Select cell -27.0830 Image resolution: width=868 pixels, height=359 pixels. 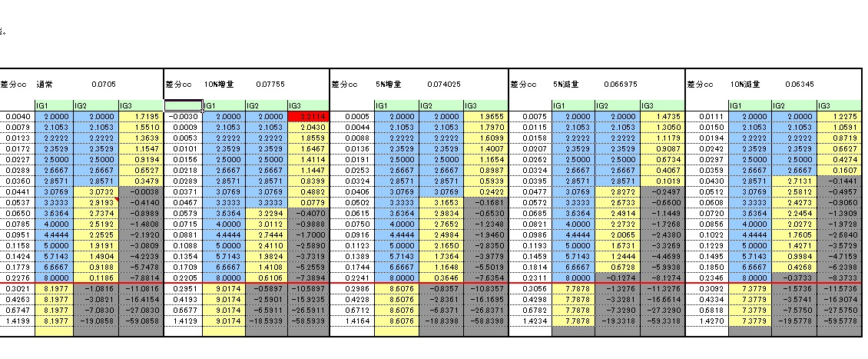tap(141, 309)
